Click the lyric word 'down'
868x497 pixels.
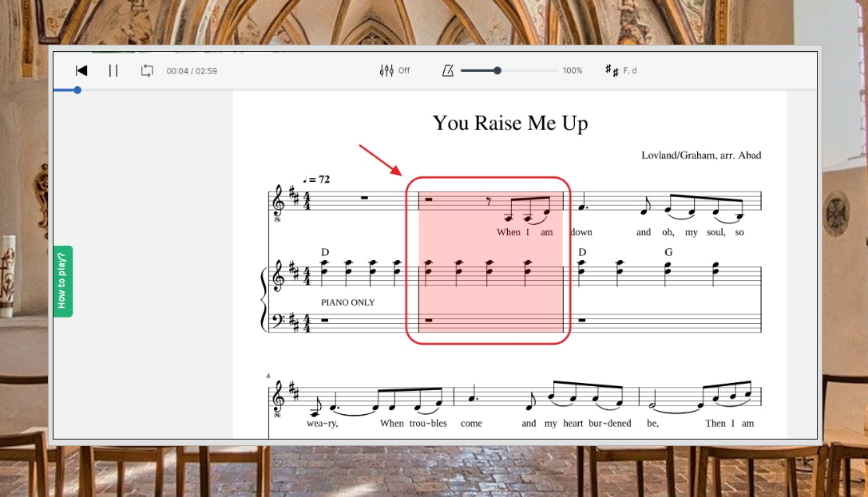coord(581,232)
